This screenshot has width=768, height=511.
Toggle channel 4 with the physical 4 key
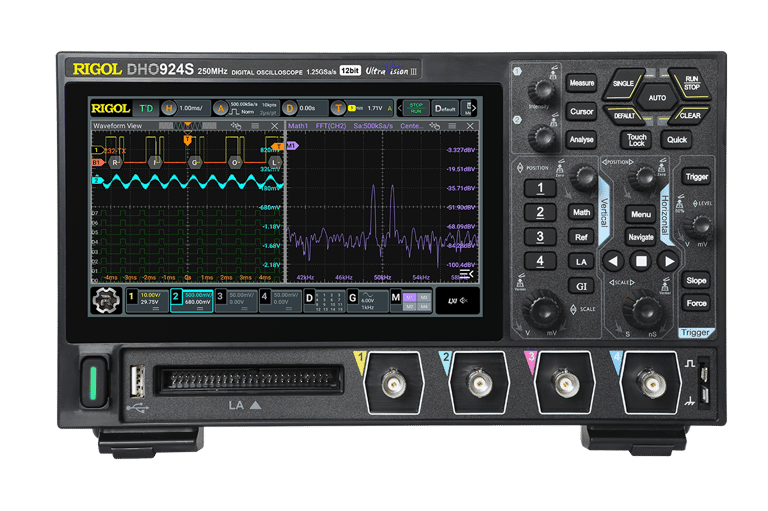(x=540, y=261)
